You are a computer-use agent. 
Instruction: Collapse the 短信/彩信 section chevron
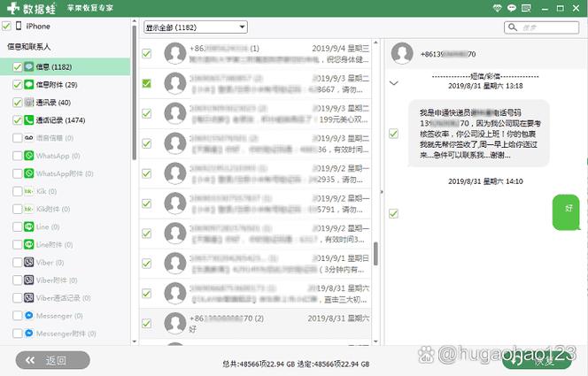[x=394, y=83]
